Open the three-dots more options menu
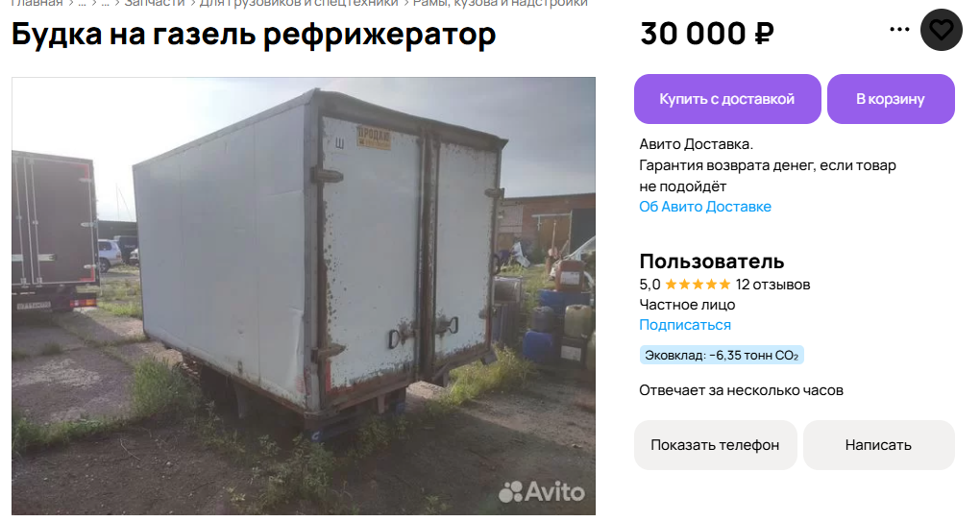 click(898, 29)
